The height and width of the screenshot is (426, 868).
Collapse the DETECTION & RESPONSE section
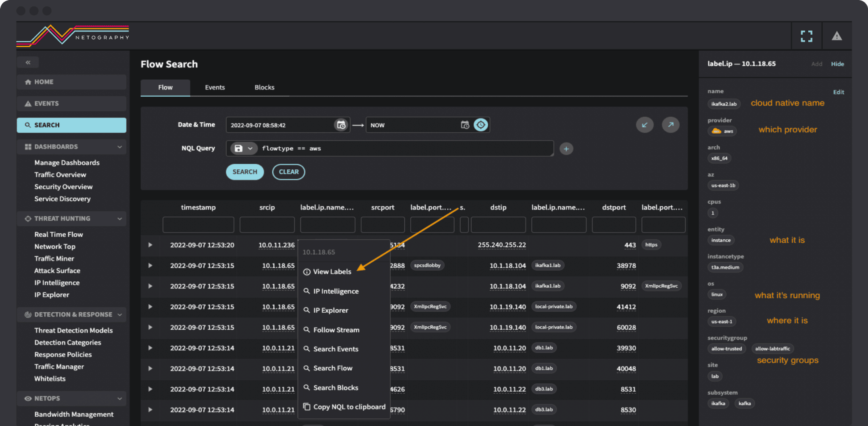click(x=120, y=314)
